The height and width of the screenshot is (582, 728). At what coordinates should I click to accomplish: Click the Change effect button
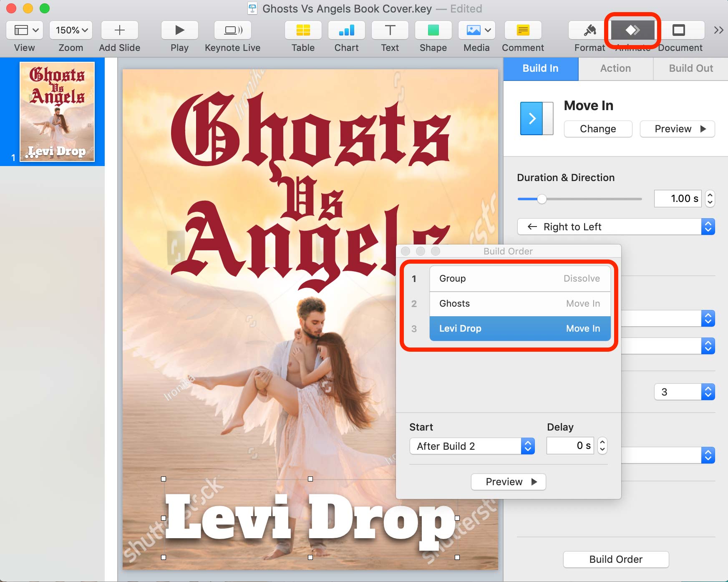598,129
